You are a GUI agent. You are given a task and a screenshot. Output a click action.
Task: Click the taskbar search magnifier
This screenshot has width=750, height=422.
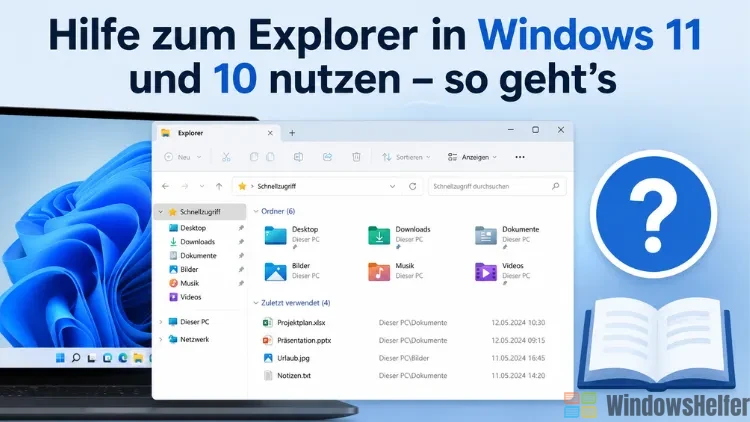point(76,357)
